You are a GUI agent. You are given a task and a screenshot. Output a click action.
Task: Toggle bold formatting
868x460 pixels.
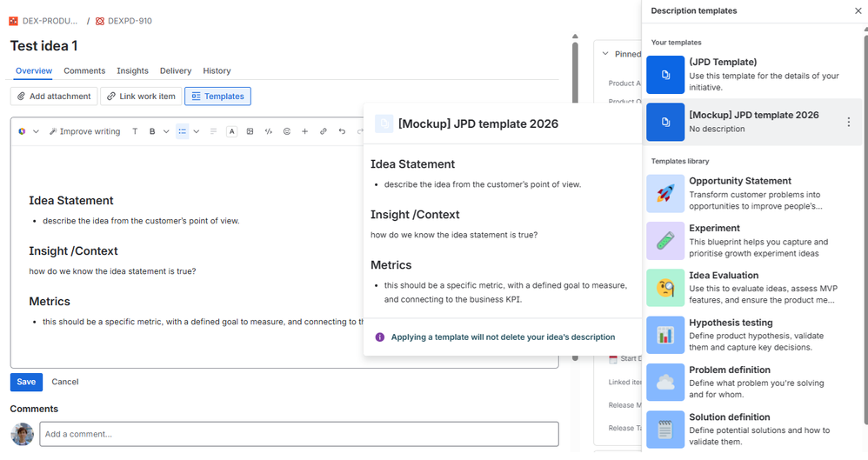click(152, 131)
